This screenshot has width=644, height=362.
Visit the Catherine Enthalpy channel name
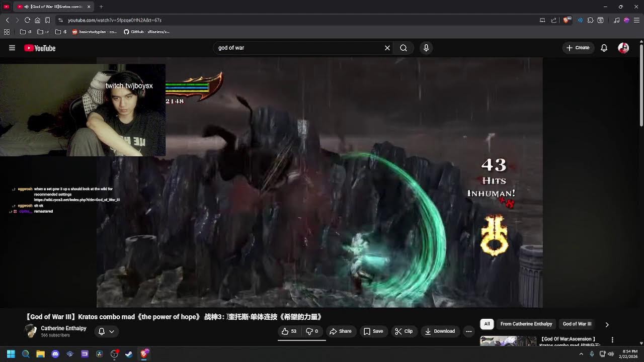pyautogui.click(x=63, y=328)
